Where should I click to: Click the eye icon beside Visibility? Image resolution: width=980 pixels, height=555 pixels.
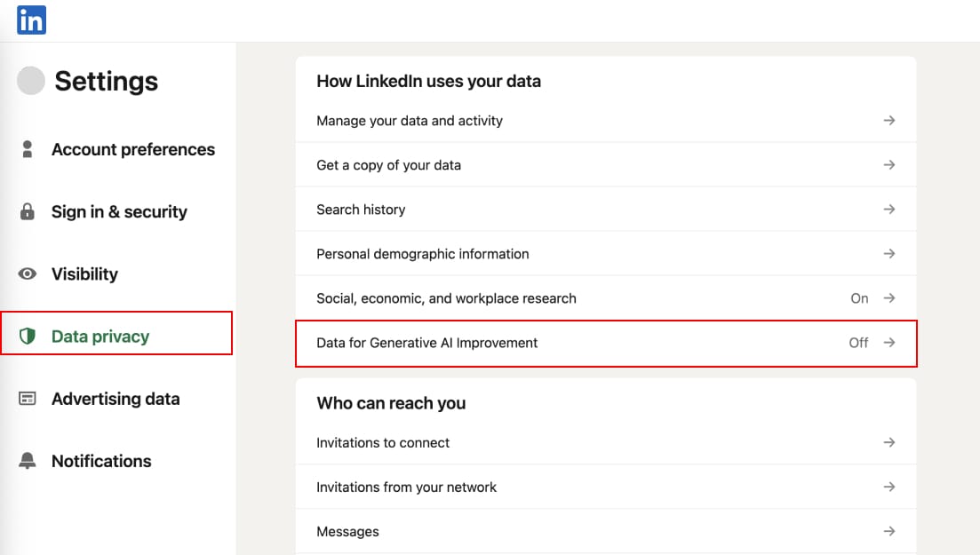[27, 274]
